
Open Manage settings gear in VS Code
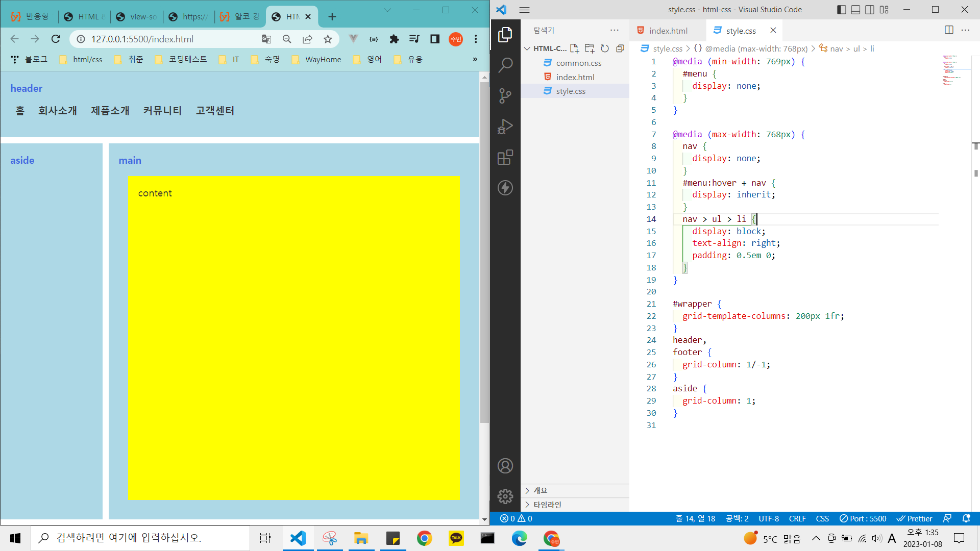505,496
